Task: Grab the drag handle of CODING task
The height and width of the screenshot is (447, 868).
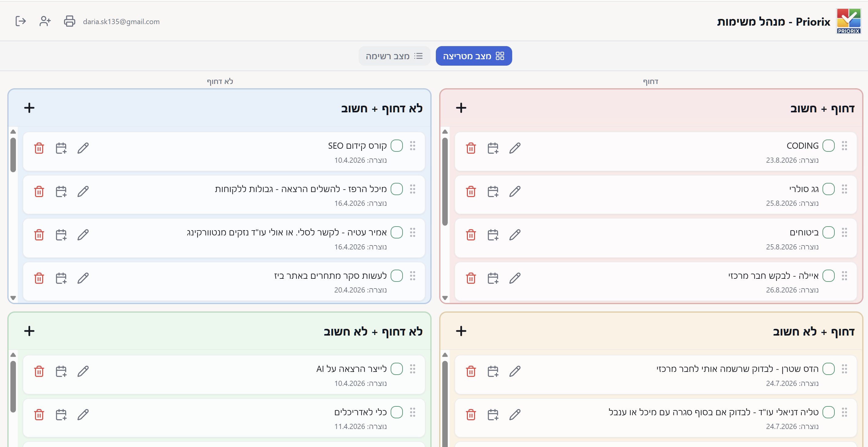Action: (x=844, y=146)
